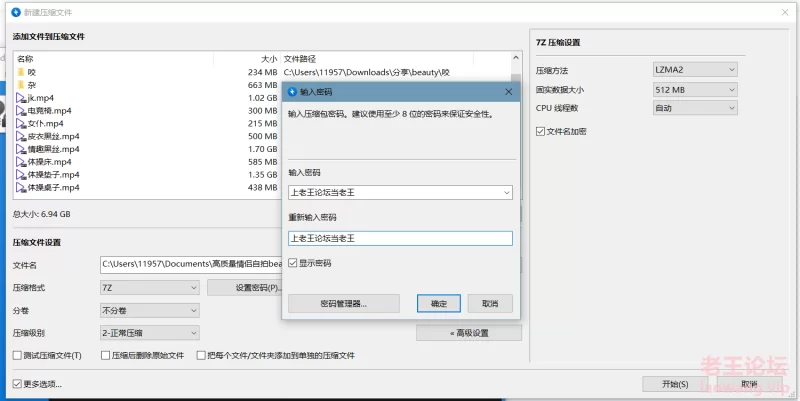Click the 女仆.mp4 video file icon
The height and width of the screenshot is (401, 800).
[20, 123]
